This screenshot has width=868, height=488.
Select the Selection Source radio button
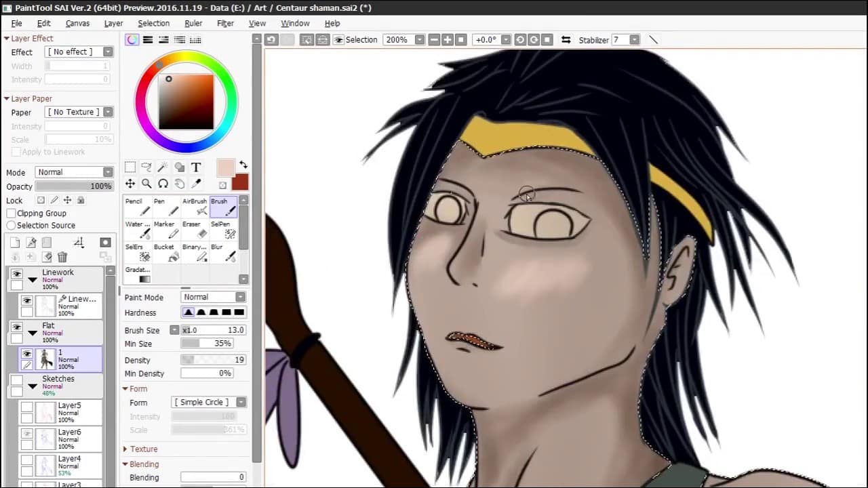click(x=12, y=226)
